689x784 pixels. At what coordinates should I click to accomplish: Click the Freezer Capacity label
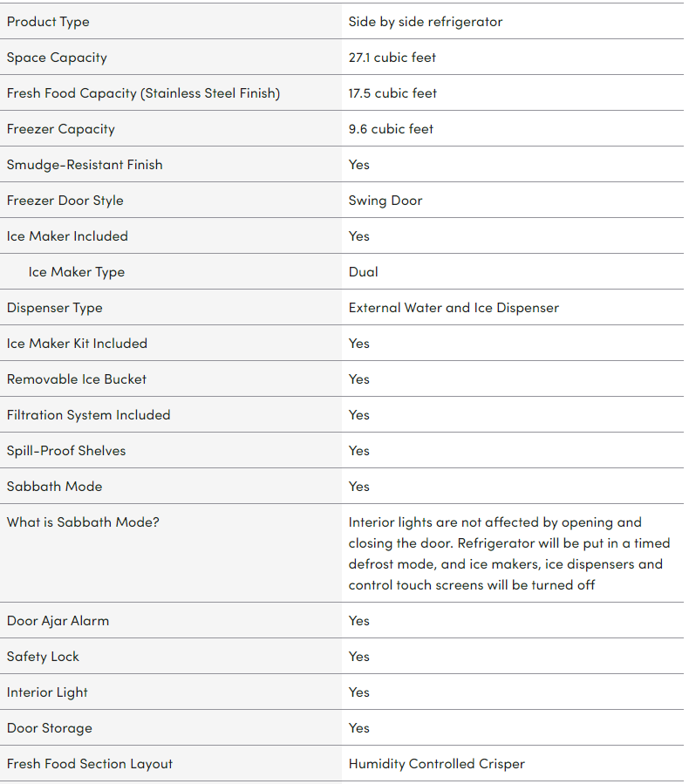(61, 129)
